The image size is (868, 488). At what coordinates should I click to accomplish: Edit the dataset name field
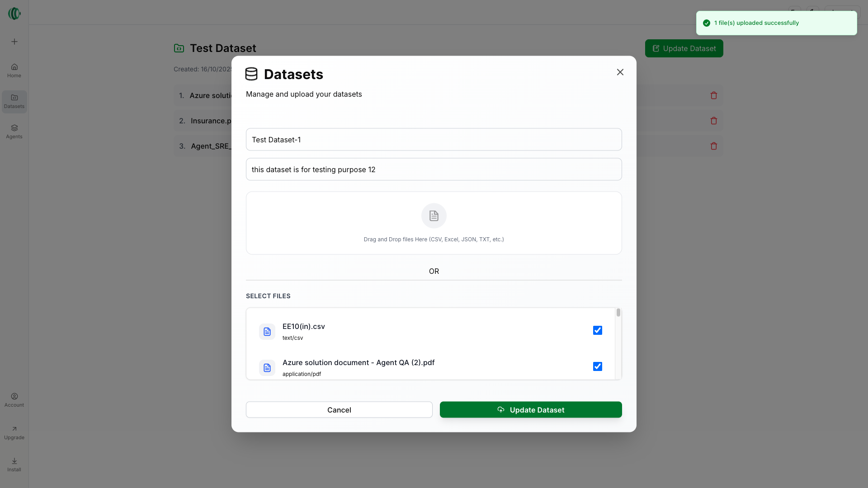[x=434, y=140]
